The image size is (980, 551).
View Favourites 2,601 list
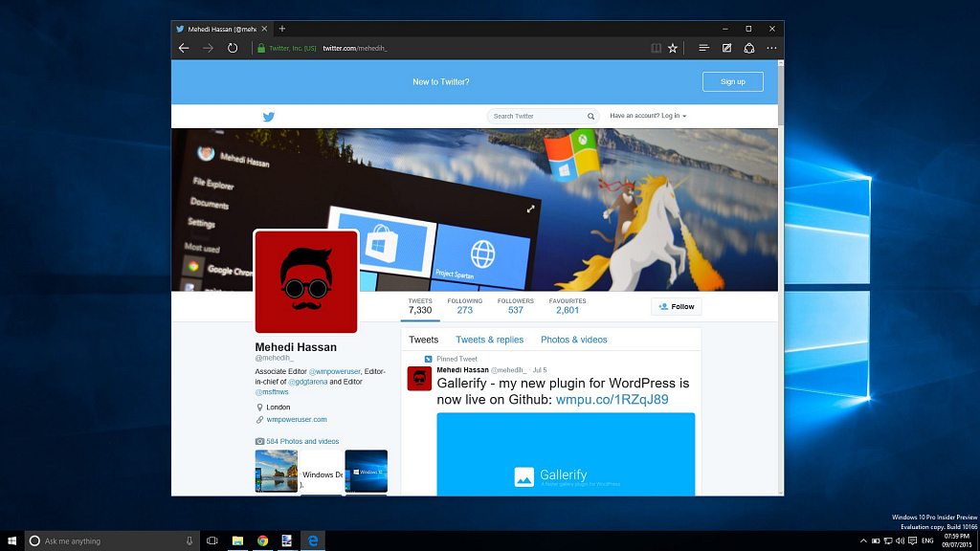(568, 305)
